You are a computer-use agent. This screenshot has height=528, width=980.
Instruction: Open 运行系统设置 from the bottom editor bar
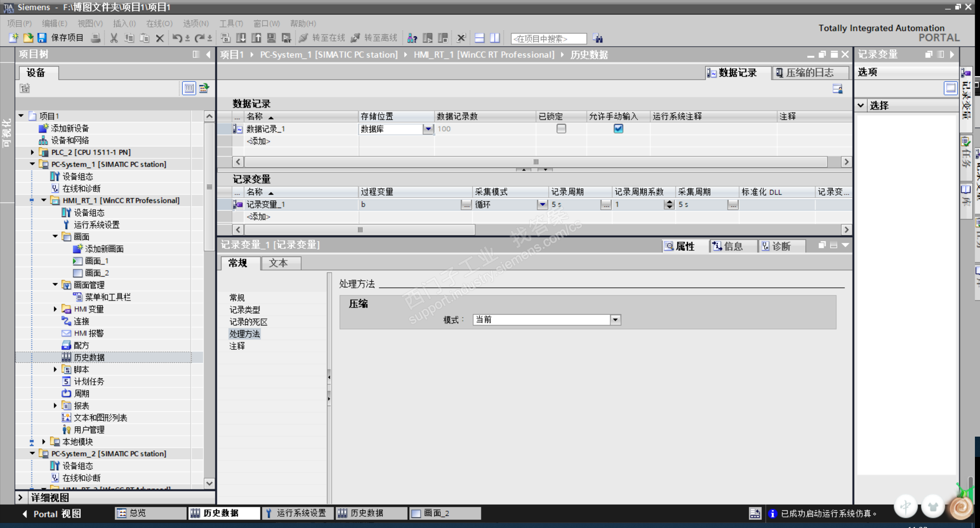click(298, 513)
